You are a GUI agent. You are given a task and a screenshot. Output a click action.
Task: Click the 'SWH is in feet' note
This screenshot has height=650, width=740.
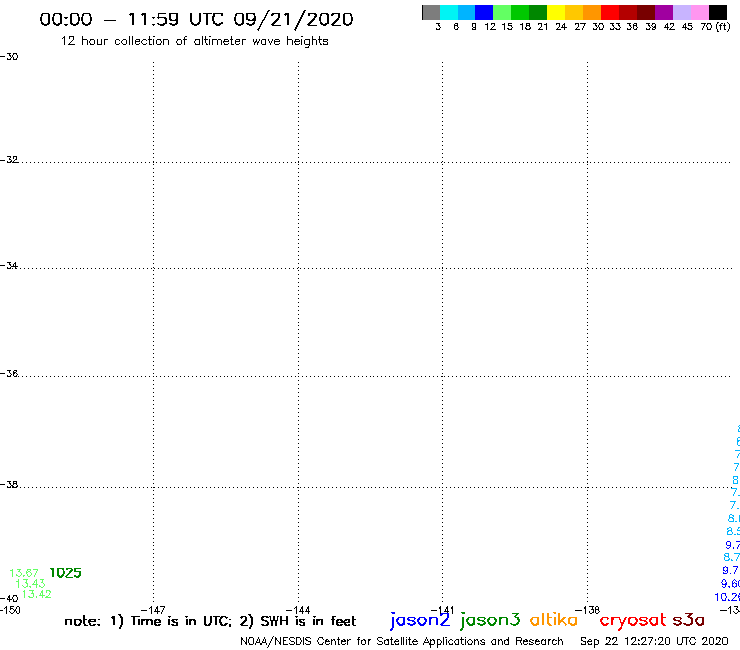click(x=308, y=621)
